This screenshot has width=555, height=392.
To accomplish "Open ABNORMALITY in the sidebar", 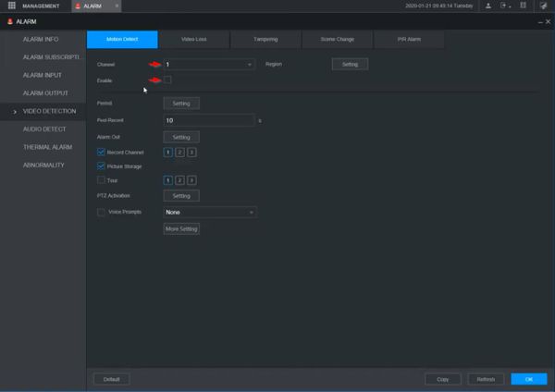I will 43,165.
